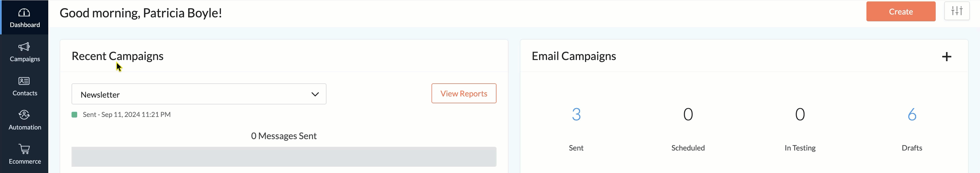Click the plus icon in Email Campaigns
The image size is (980, 173).
[946, 57]
